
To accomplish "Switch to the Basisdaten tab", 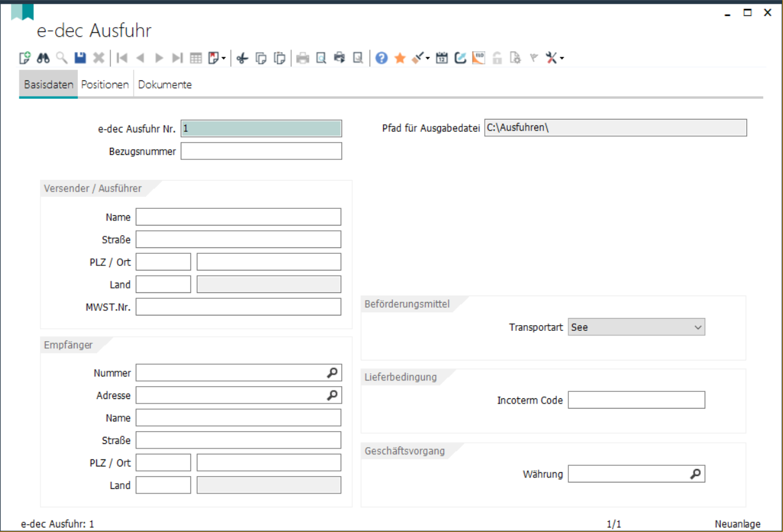I will [x=48, y=85].
